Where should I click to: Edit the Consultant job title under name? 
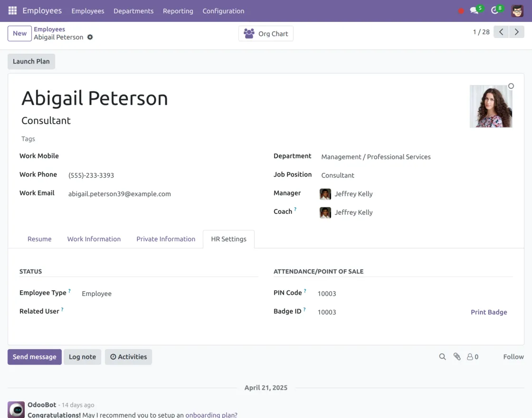click(46, 121)
